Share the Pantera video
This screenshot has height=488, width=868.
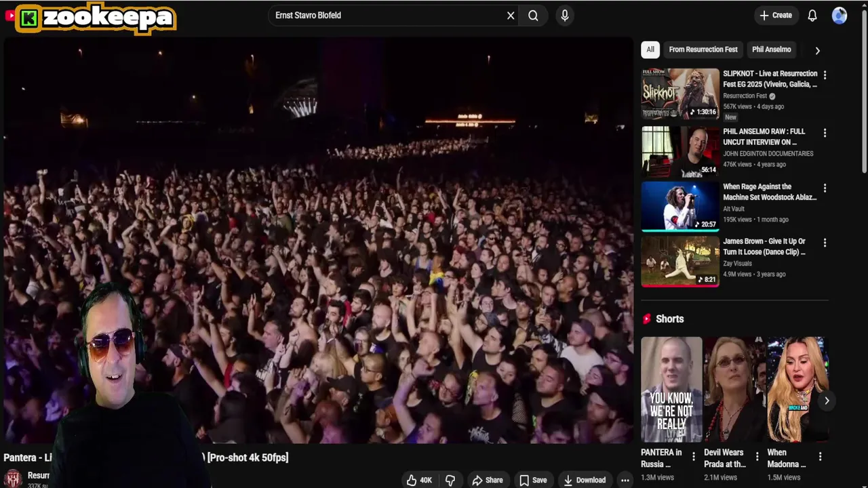coord(488,480)
